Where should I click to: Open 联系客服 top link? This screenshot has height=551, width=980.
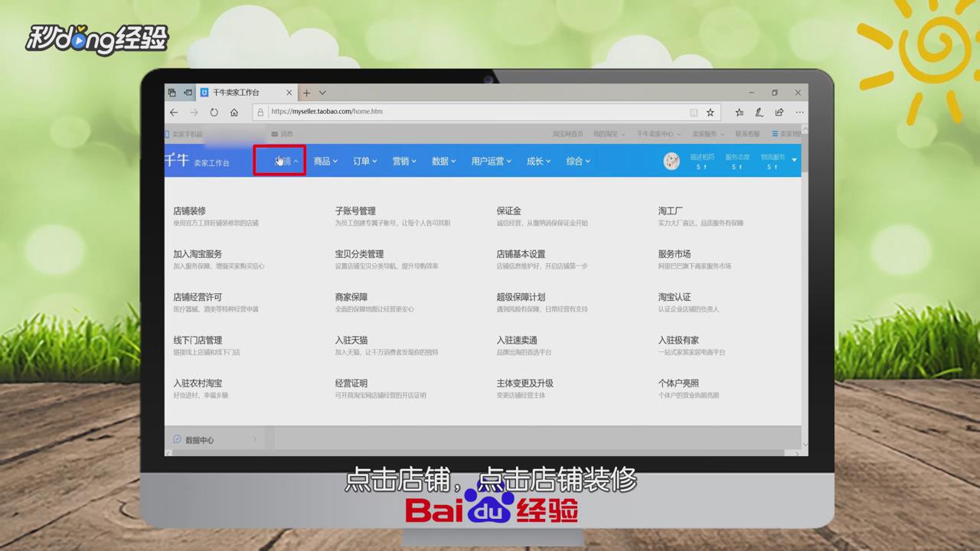pos(747,134)
